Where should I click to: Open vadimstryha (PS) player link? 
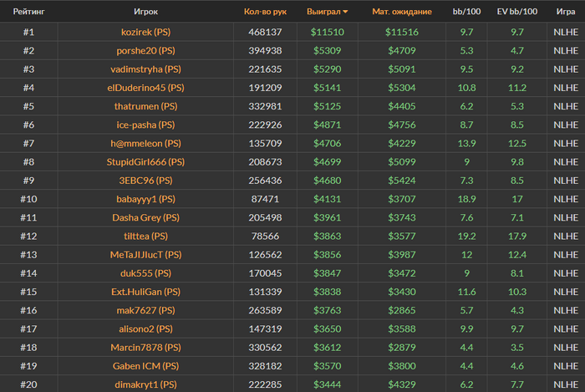[146, 69]
